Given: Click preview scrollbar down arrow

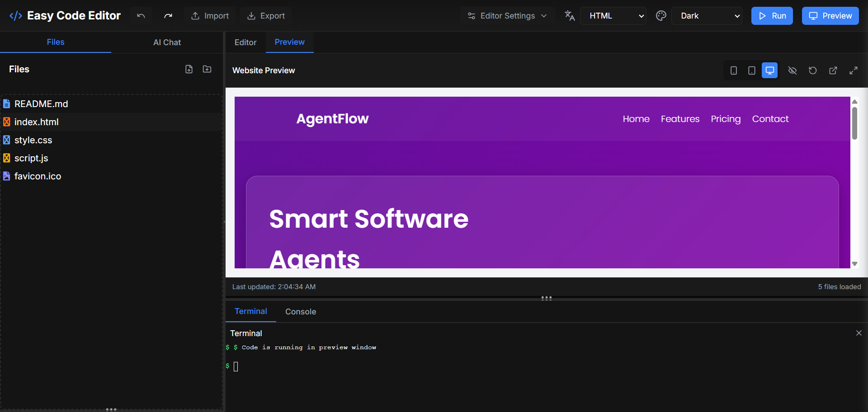Looking at the screenshot, I should coord(855,264).
